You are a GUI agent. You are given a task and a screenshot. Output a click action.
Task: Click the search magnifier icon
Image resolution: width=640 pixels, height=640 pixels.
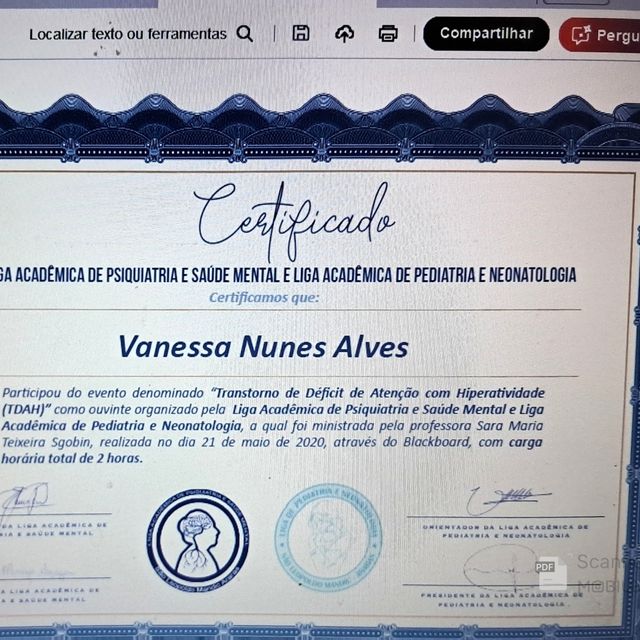(244, 33)
